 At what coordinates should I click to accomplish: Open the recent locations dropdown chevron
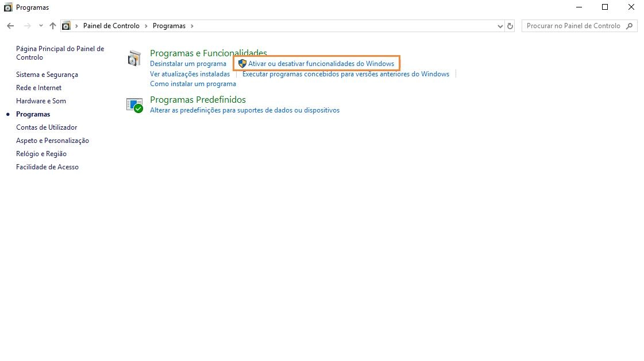(41, 26)
